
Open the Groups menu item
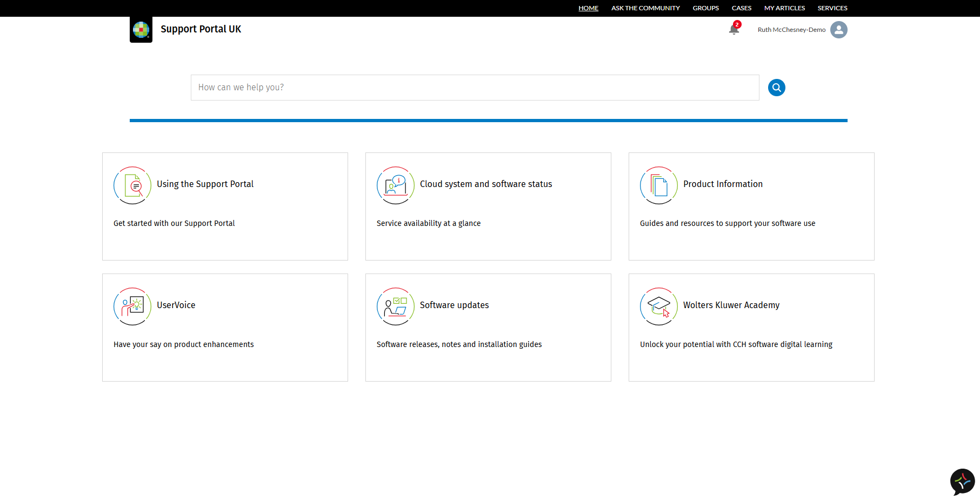(706, 8)
